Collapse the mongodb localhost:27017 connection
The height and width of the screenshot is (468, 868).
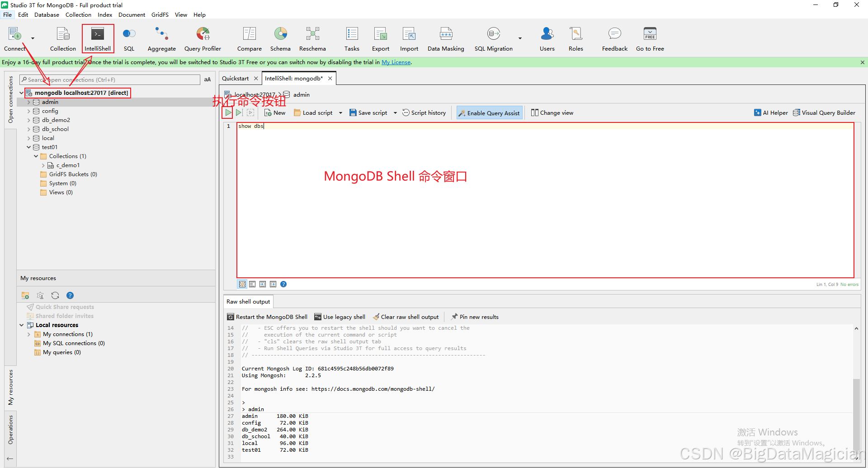[21, 93]
